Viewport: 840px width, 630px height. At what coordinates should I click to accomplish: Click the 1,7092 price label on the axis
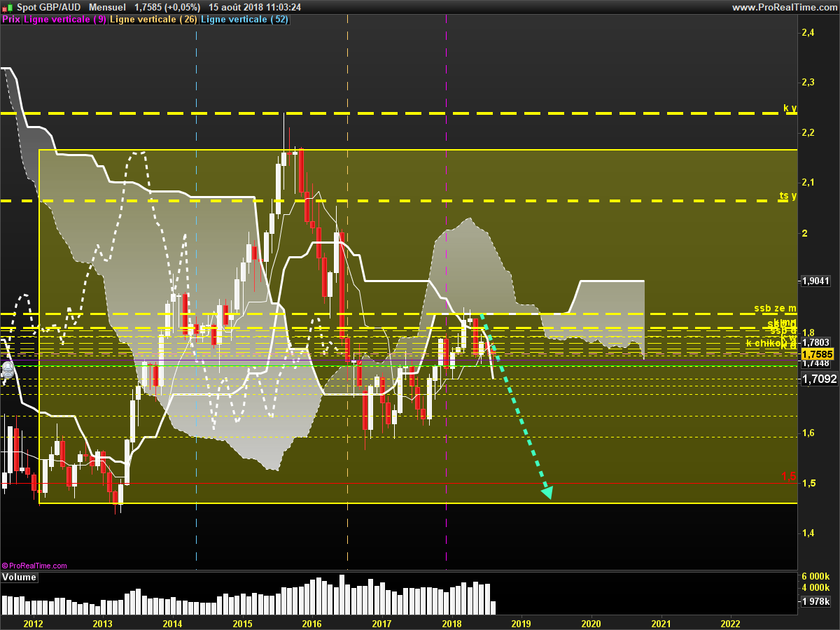pyautogui.click(x=819, y=379)
